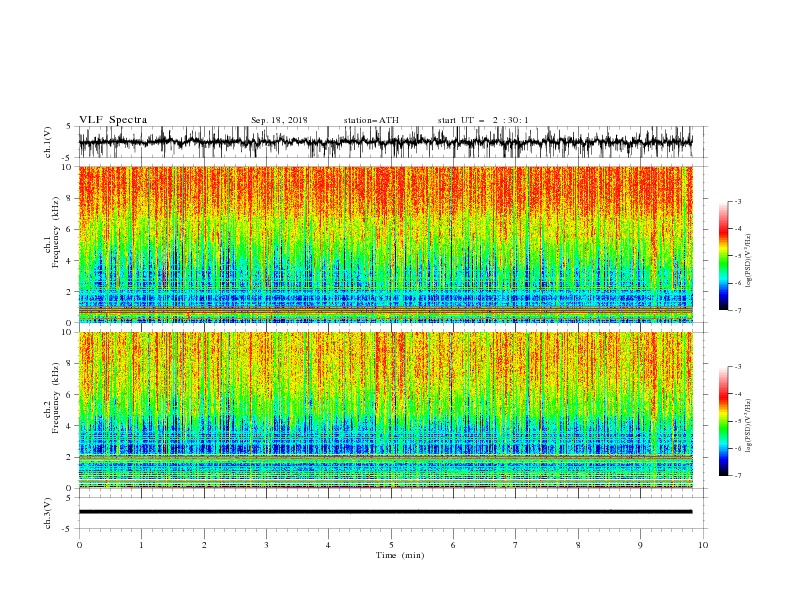Select the date text "Sep. 18, 2018"

[279, 120]
